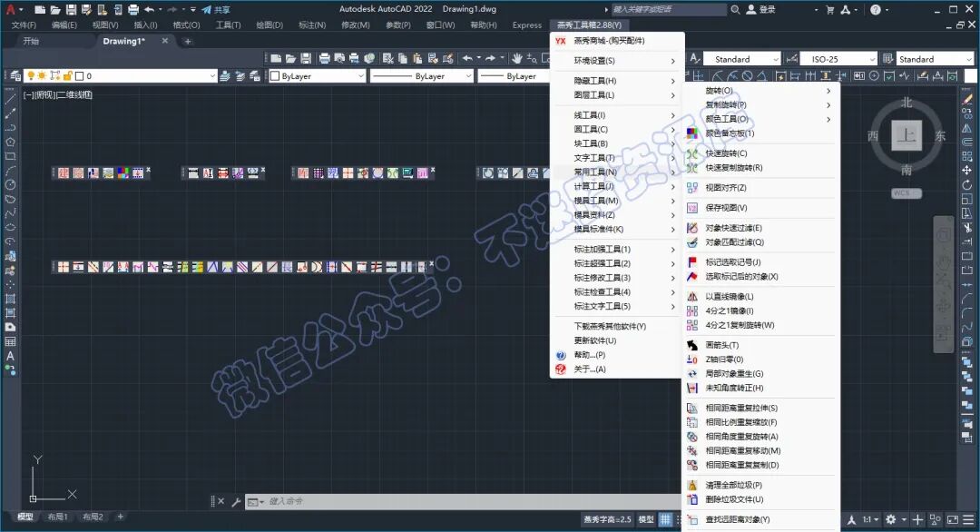
Task: Click 保存视图(V) save view entry
Action: (x=760, y=208)
